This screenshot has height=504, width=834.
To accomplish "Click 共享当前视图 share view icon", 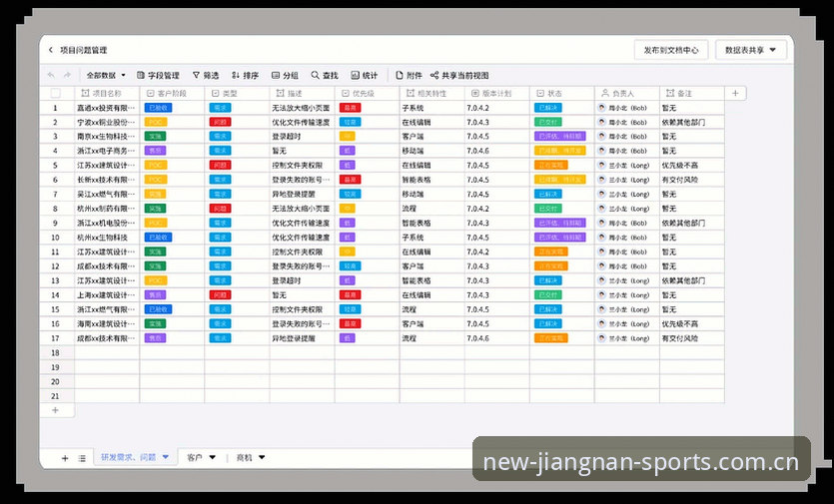I will point(434,76).
